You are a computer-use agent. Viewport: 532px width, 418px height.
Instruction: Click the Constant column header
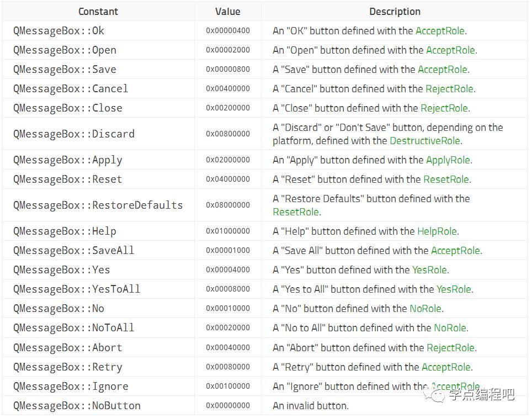tap(98, 12)
